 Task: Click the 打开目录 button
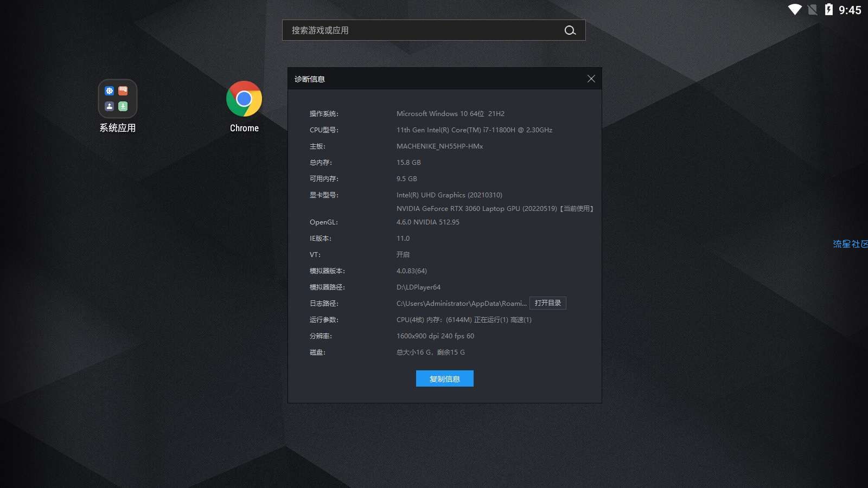(x=548, y=303)
